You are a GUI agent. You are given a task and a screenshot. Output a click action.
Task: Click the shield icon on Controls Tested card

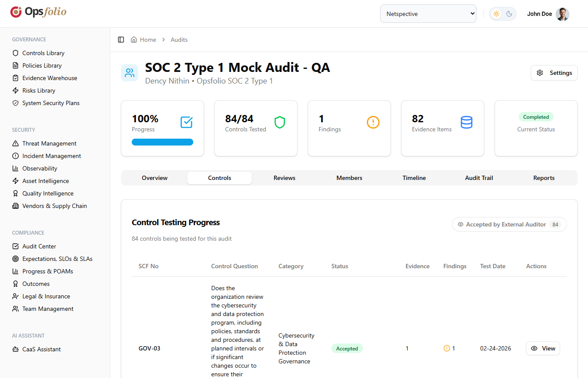click(x=280, y=122)
